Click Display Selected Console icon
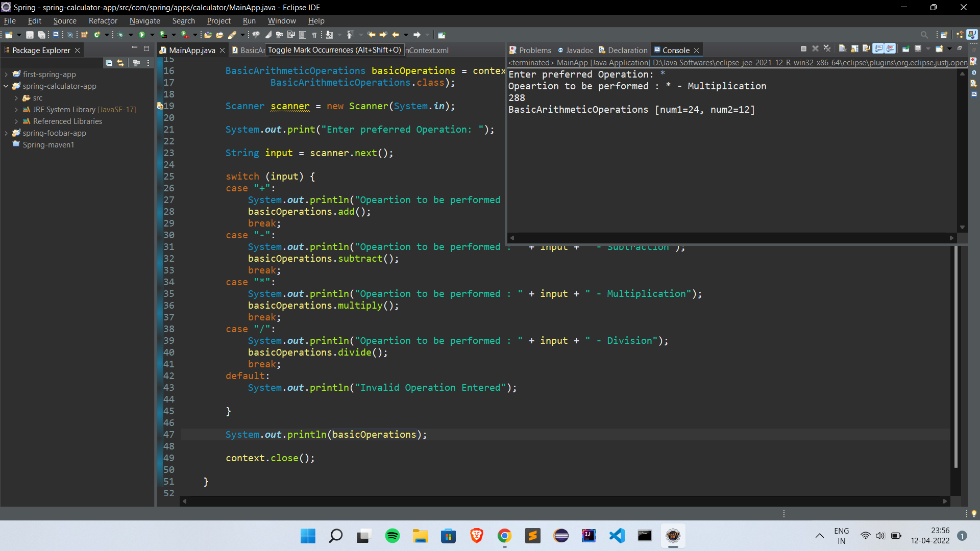Viewport: 980px width, 551px height. pyautogui.click(x=918, y=49)
